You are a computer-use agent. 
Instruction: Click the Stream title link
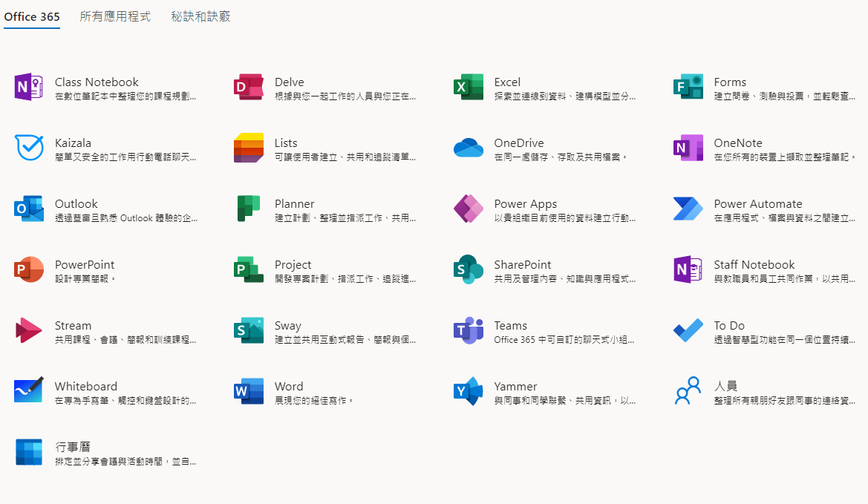click(x=73, y=325)
